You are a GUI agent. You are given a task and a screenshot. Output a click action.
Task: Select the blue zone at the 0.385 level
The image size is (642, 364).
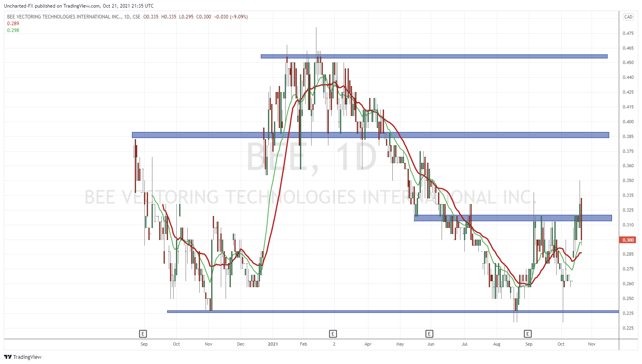click(x=370, y=135)
